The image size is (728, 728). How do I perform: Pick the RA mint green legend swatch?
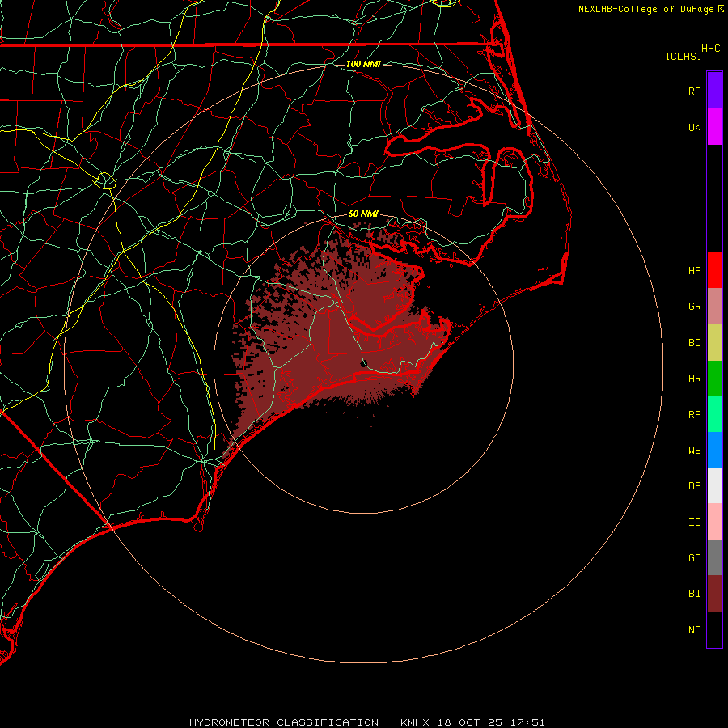[x=714, y=414]
